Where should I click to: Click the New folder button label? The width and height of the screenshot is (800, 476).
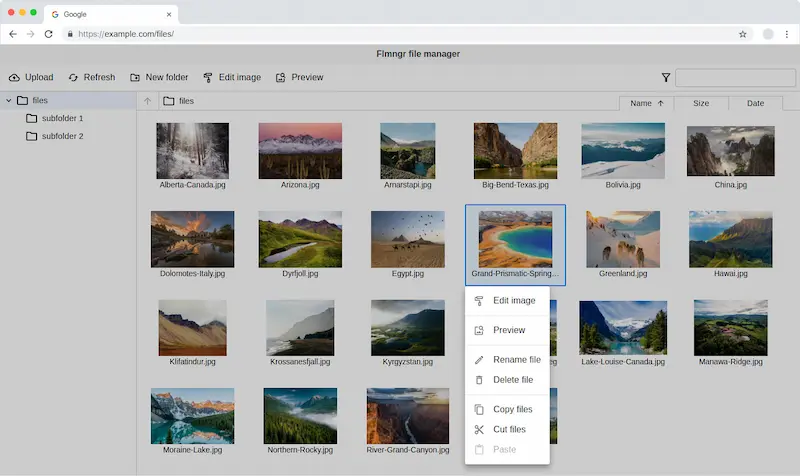point(167,77)
